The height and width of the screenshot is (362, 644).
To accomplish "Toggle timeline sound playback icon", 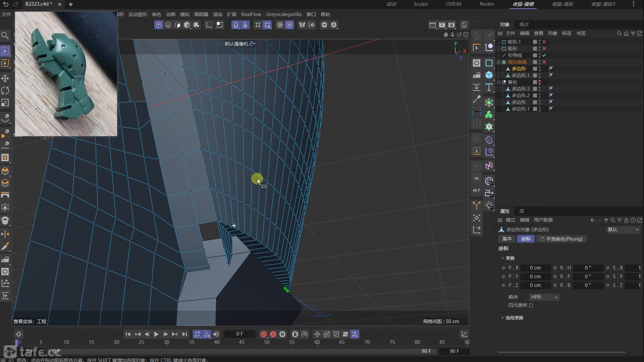I will click(x=216, y=334).
